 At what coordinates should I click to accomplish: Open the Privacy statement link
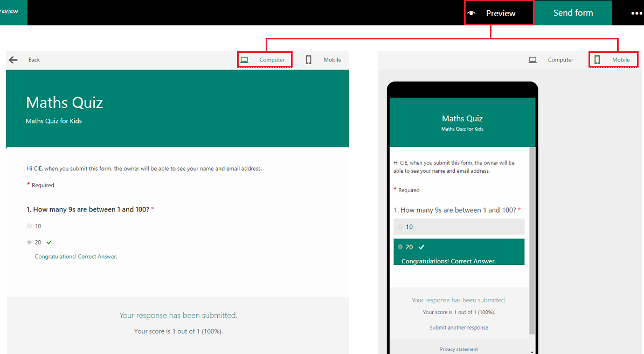(x=459, y=349)
